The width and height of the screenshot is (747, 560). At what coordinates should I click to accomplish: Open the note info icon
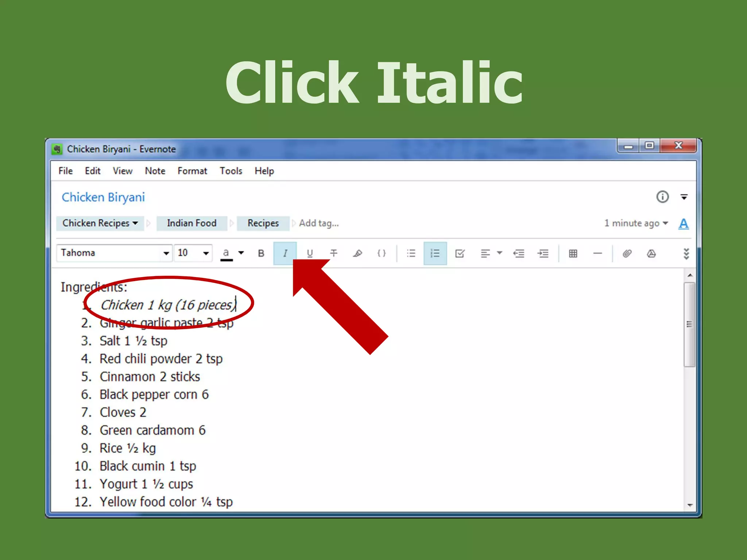(x=662, y=197)
